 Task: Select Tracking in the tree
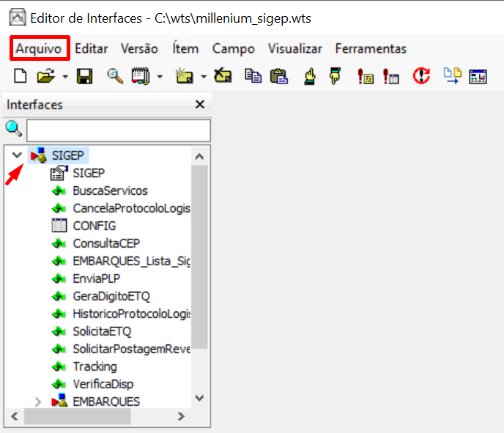[x=94, y=367]
